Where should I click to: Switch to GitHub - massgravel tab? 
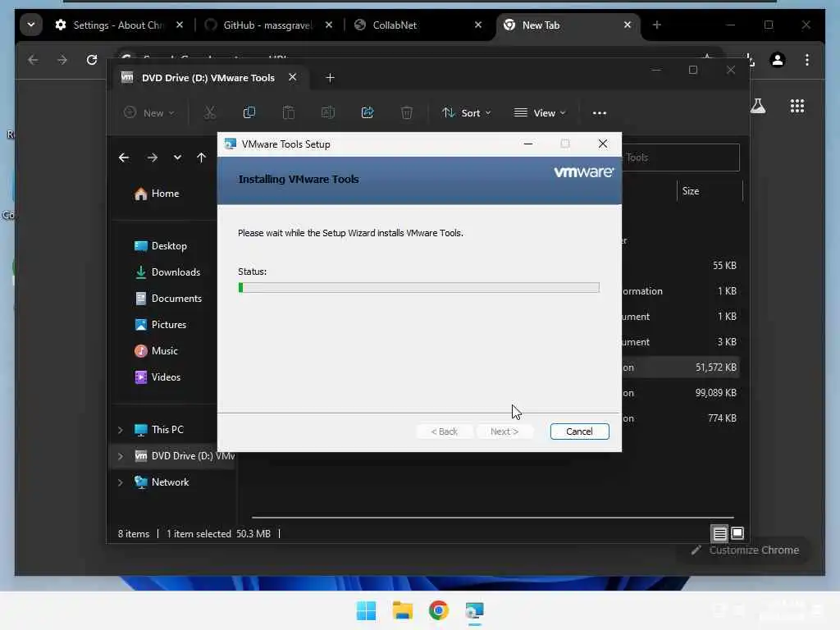267,25
